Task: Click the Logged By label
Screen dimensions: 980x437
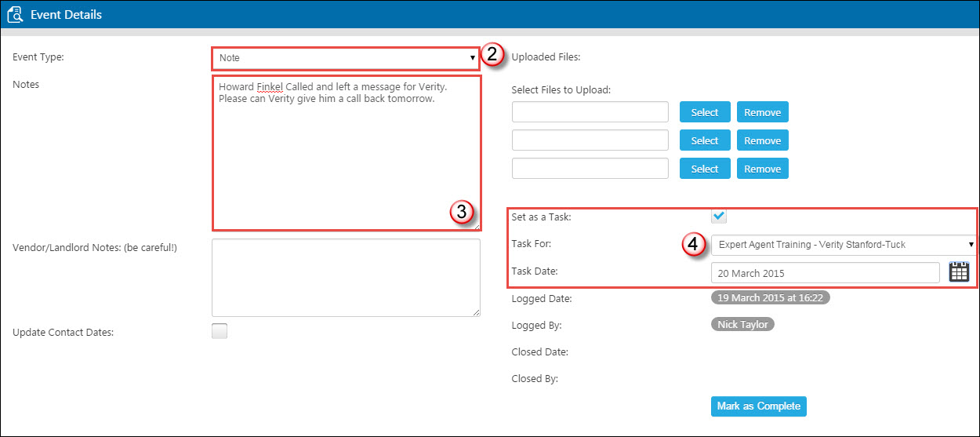Action: [x=536, y=325]
